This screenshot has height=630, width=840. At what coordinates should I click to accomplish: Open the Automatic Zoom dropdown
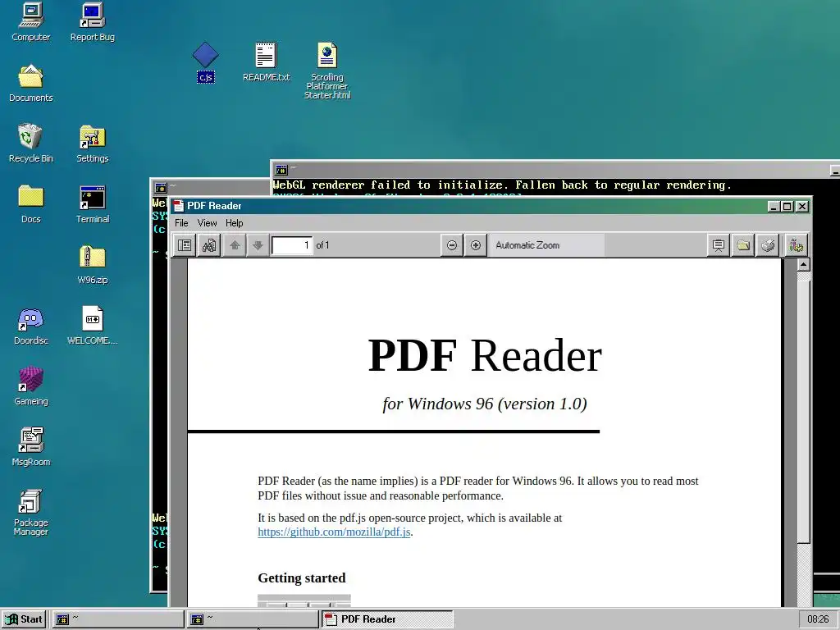pyautogui.click(x=547, y=245)
